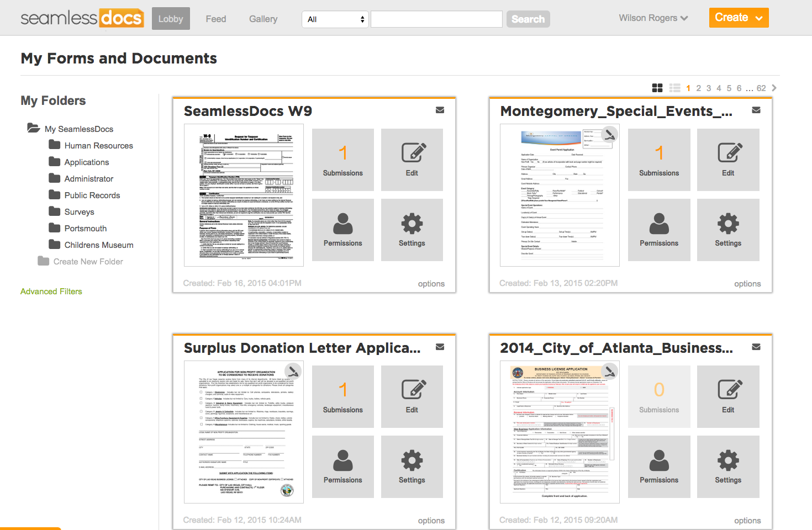Expand the Wilson Rogers account menu
812x530 pixels.
pos(653,18)
